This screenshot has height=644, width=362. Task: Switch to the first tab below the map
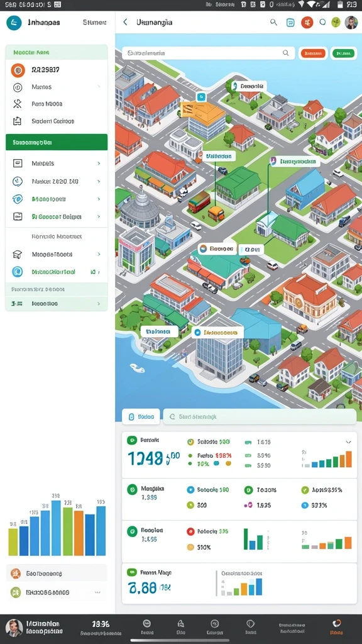[x=141, y=416]
